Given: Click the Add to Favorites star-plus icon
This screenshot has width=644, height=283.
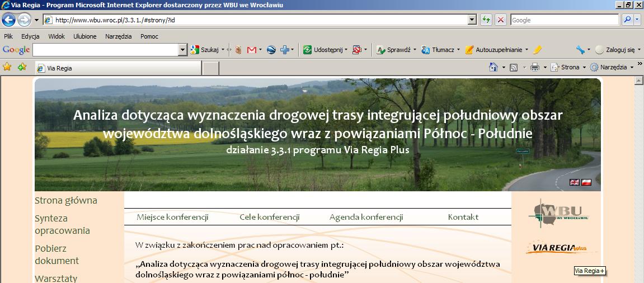Looking at the screenshot, I should point(22,67).
